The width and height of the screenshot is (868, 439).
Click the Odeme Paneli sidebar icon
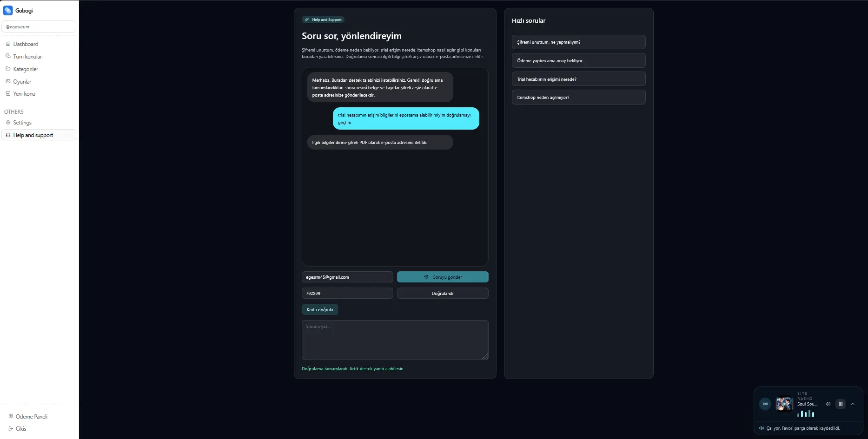pos(11,416)
